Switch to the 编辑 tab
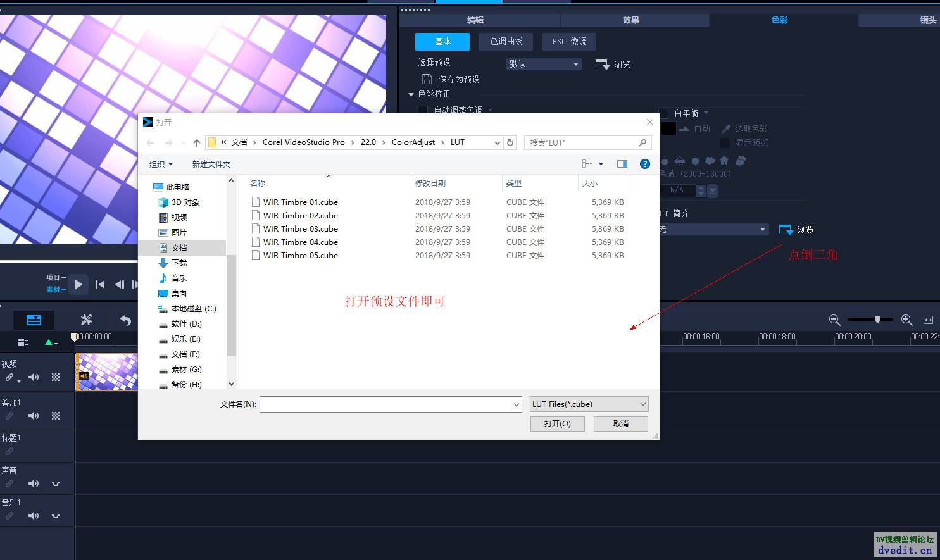 tap(475, 20)
